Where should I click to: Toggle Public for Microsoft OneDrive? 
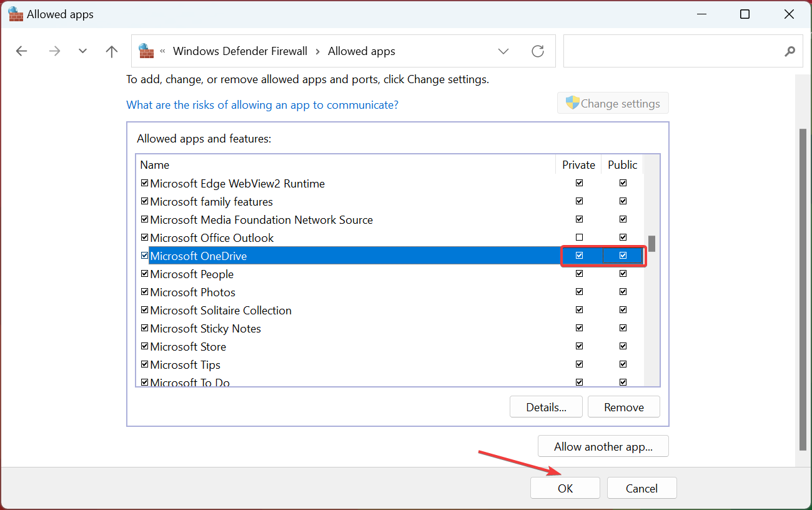click(x=623, y=256)
